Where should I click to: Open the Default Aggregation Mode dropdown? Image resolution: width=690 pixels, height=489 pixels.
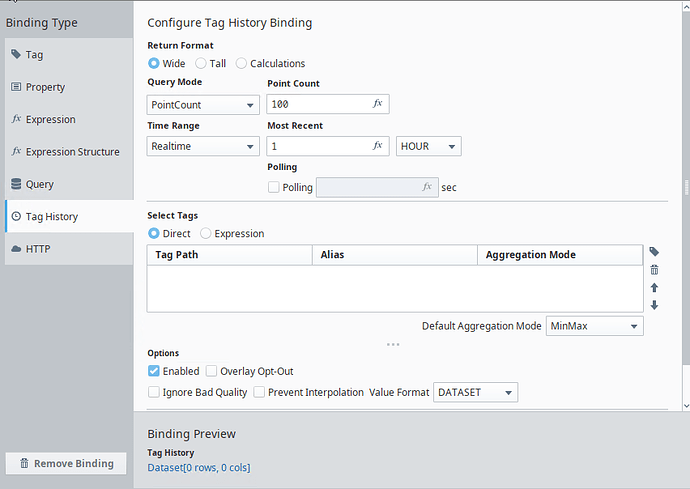click(594, 326)
